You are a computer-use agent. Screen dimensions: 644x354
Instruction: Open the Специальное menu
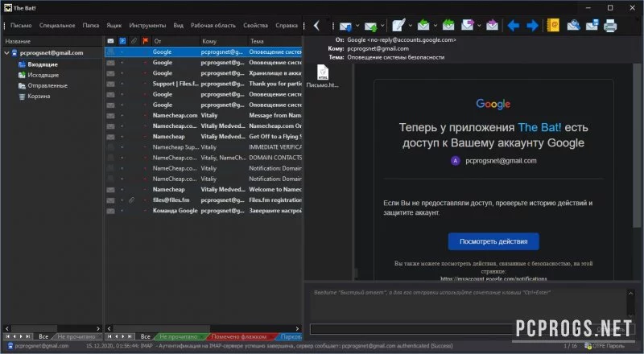click(57, 26)
